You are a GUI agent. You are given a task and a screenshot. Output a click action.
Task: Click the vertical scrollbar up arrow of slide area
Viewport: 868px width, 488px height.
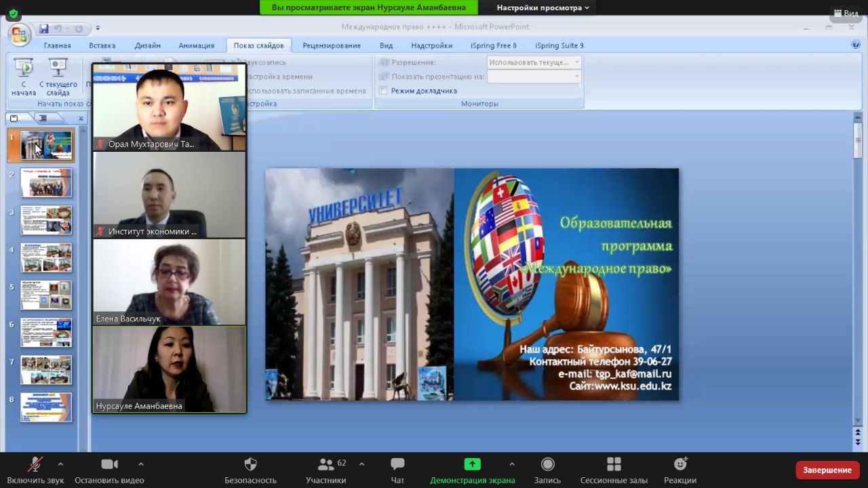tap(858, 118)
